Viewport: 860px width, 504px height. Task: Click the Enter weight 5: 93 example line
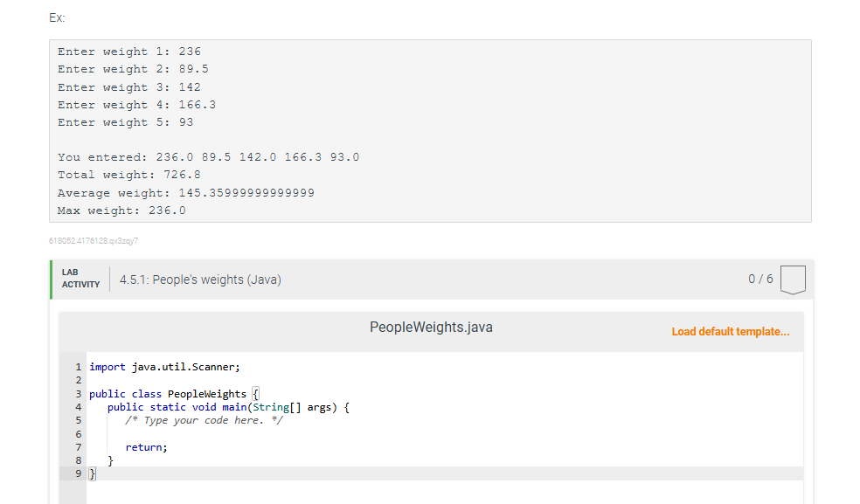click(126, 122)
